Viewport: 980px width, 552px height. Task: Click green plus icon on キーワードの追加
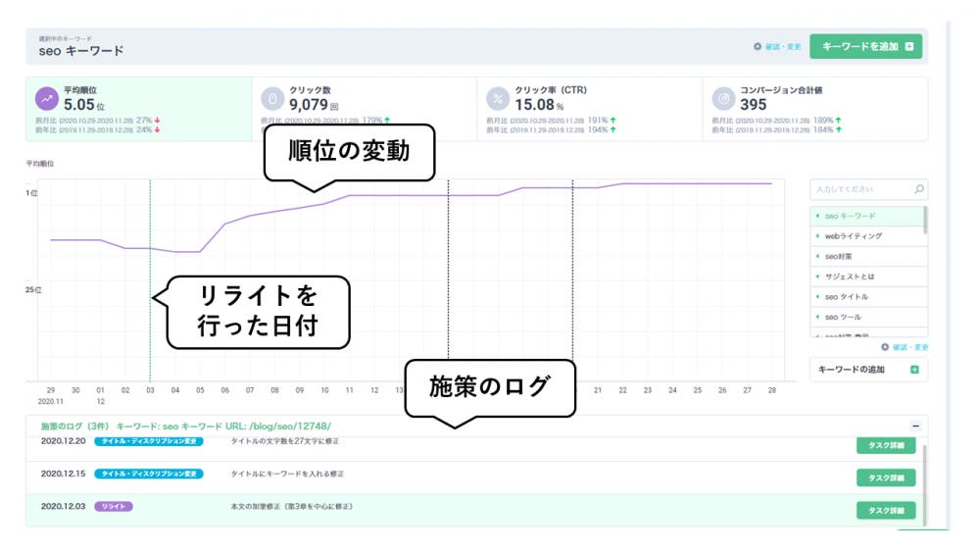[x=914, y=370]
